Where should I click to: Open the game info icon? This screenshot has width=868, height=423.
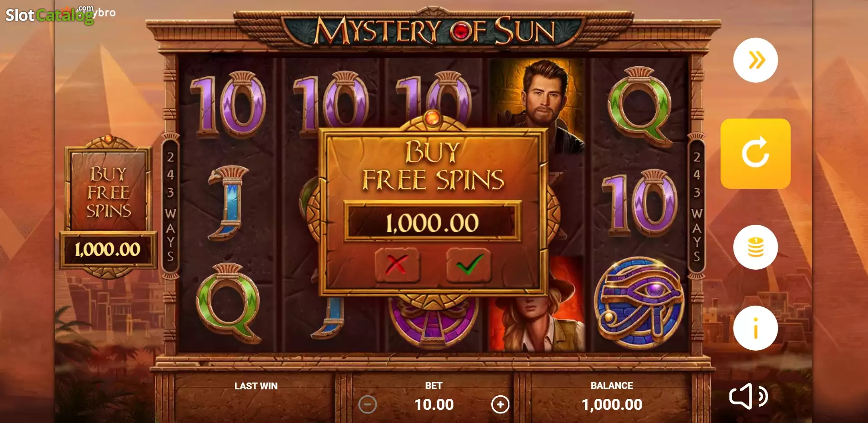pos(755,328)
